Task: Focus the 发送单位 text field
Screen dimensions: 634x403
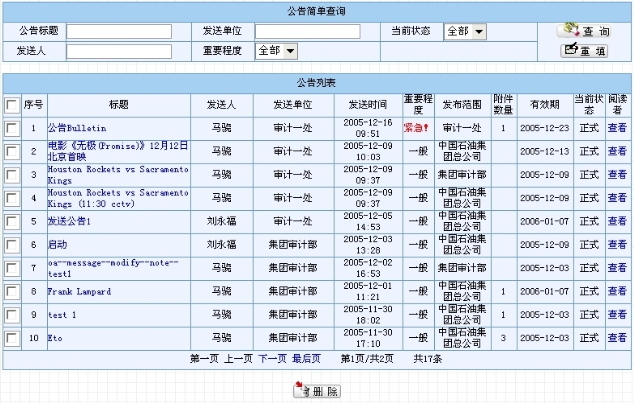Action: click(307, 31)
